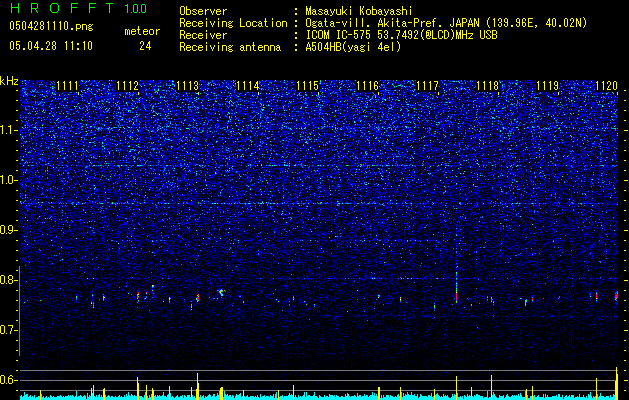Click the Receiving Location value text
629x400 pixels.
[x=446, y=23]
